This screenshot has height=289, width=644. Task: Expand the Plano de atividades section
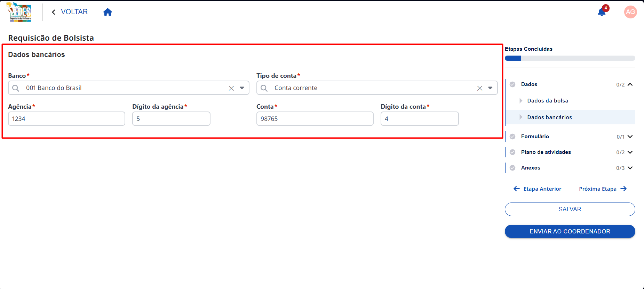pos(630,152)
